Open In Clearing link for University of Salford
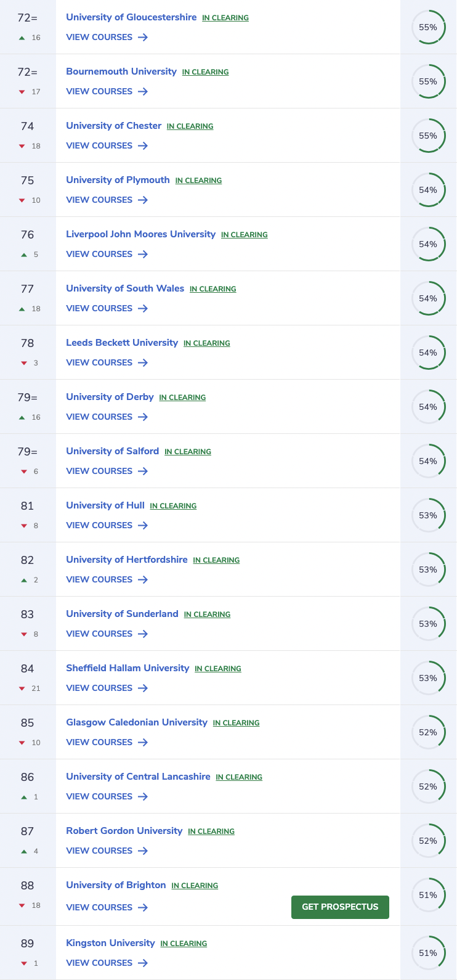 coord(187,452)
